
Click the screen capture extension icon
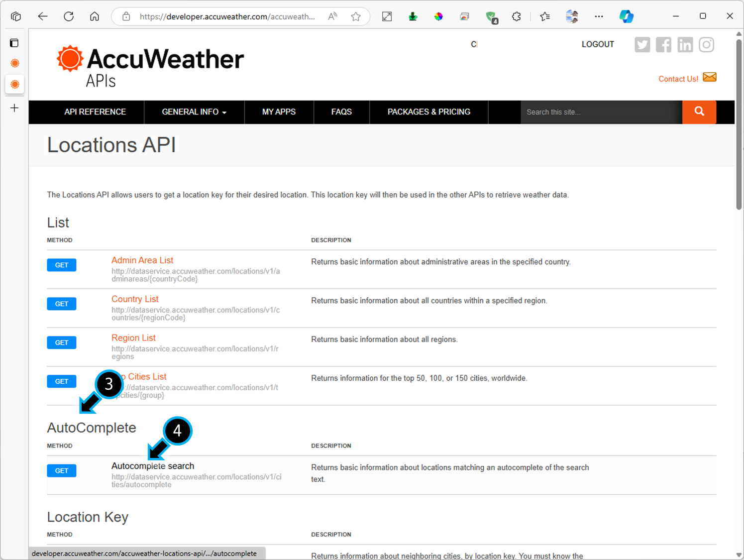click(x=387, y=16)
